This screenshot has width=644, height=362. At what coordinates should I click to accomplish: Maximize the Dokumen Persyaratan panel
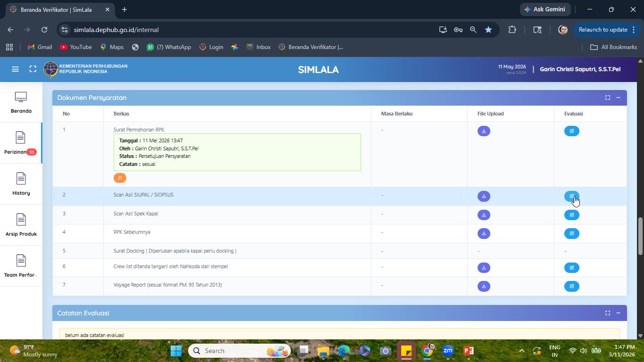pos(608,98)
